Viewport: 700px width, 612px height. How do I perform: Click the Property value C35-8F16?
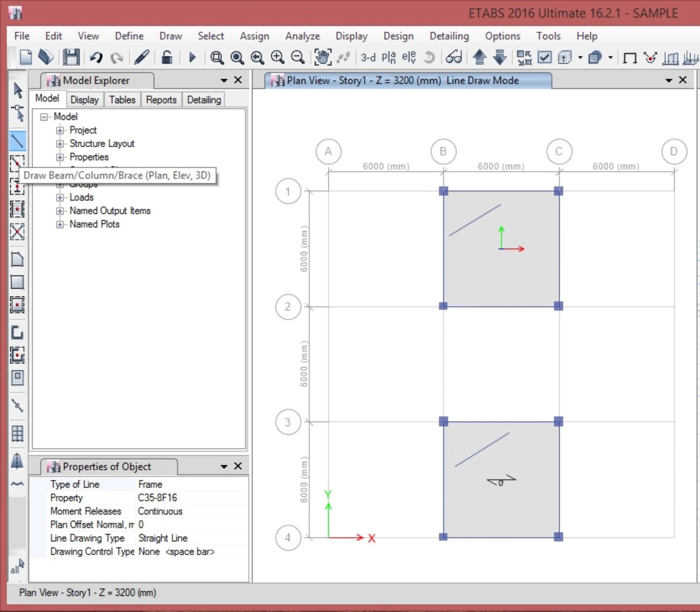point(157,498)
